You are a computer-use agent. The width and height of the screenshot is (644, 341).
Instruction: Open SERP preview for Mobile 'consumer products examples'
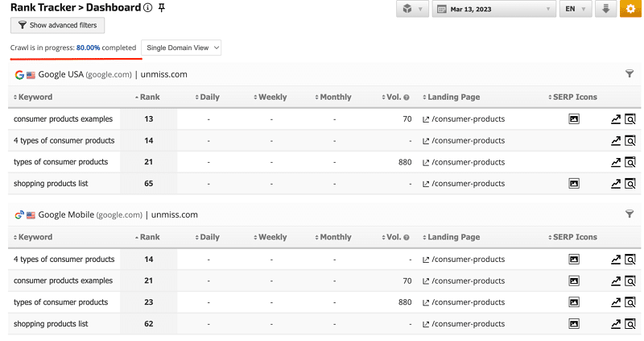[x=630, y=281]
